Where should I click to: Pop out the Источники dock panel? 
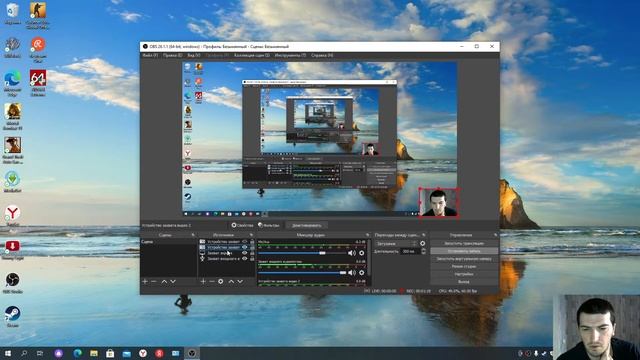[x=251, y=235]
